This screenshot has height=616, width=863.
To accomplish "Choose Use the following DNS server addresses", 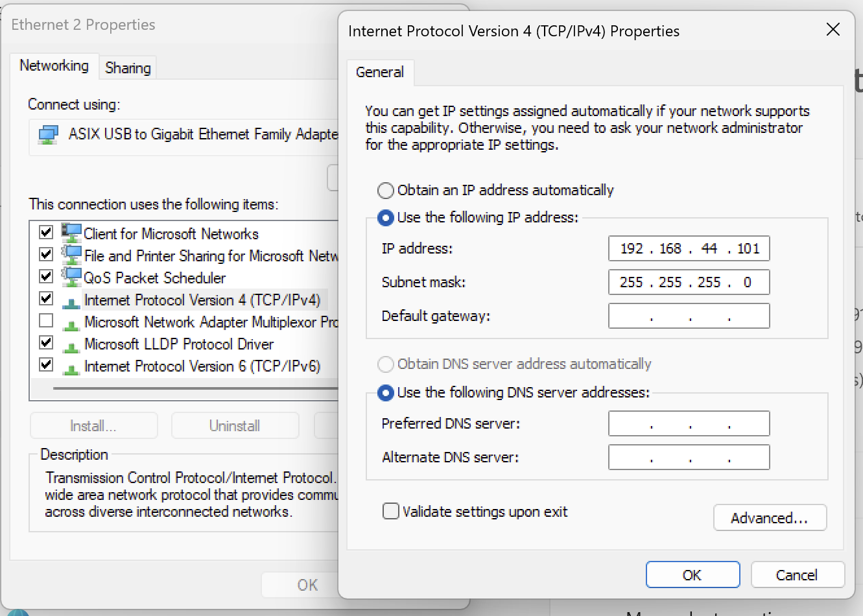I will [x=386, y=393].
